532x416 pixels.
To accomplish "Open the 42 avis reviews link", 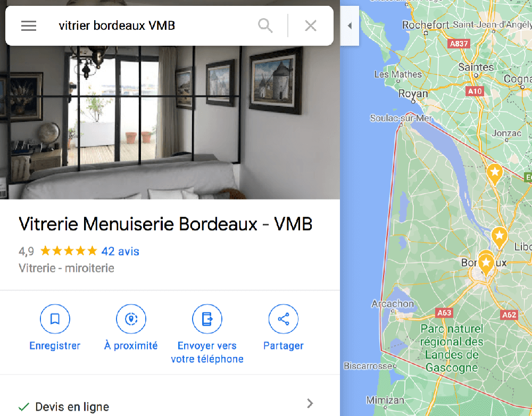I will [x=120, y=252].
